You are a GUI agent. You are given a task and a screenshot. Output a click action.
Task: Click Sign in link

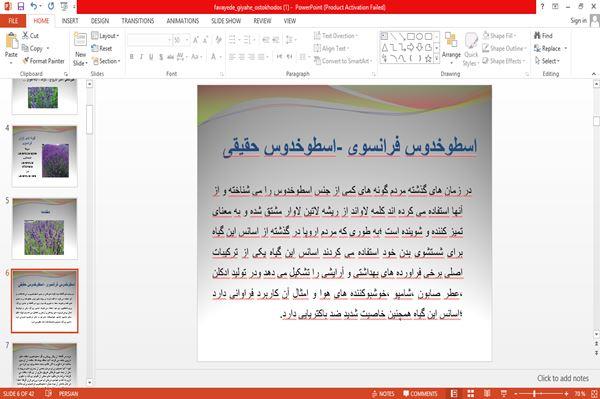(578, 21)
